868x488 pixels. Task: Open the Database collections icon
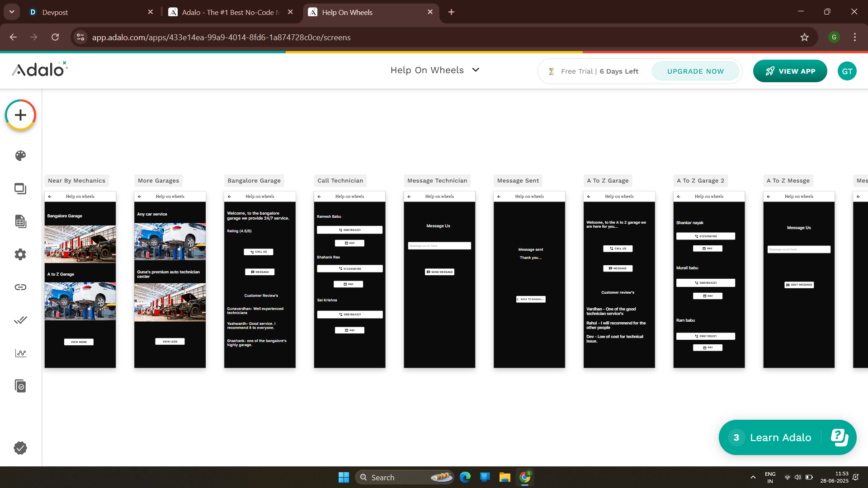tap(20, 221)
